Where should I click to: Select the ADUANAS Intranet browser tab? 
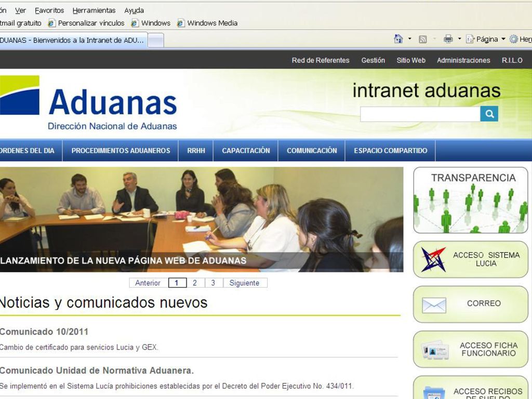pos(74,41)
